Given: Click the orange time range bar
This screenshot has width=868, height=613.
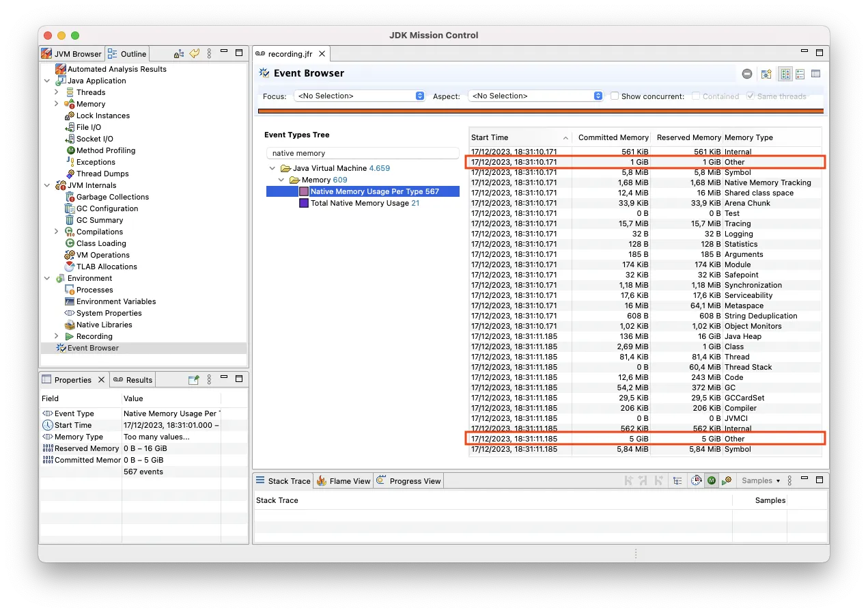Looking at the screenshot, I should (540, 111).
